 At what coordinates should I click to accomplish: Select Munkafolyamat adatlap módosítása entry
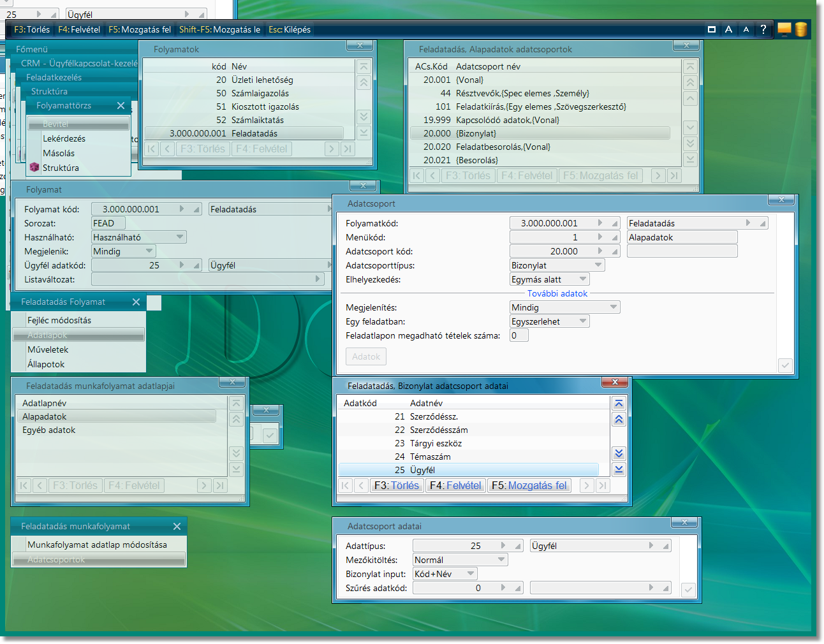coord(99,545)
